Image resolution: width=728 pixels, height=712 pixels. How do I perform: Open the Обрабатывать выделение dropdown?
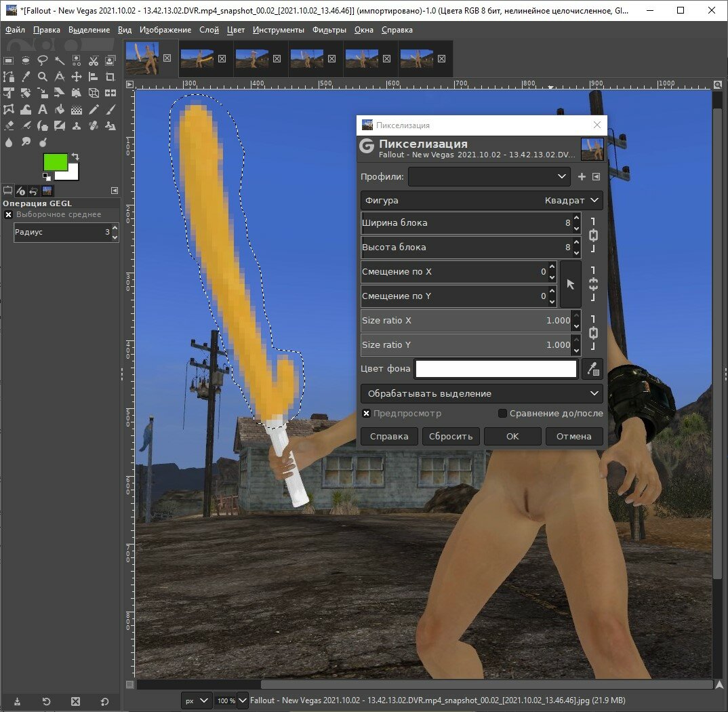click(481, 394)
